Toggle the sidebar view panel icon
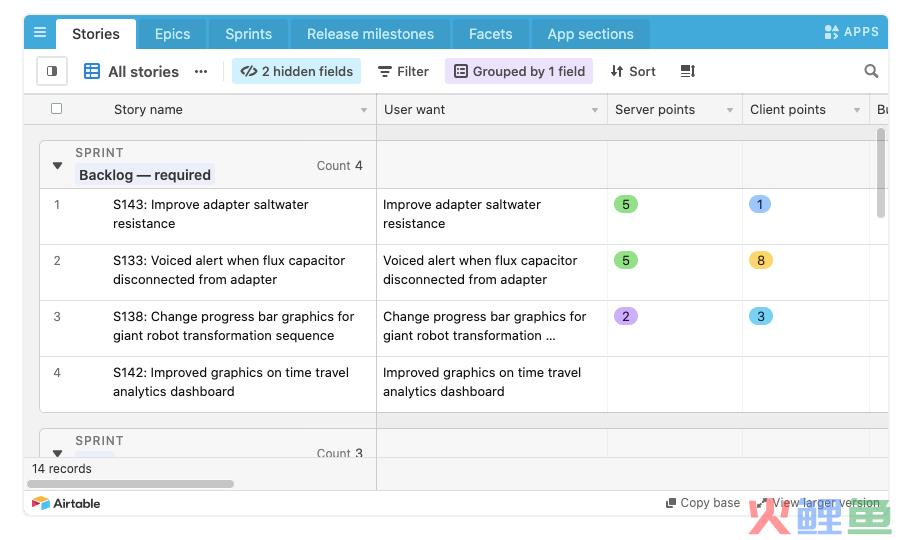Image resolution: width=916 pixels, height=540 pixels. tap(52, 71)
